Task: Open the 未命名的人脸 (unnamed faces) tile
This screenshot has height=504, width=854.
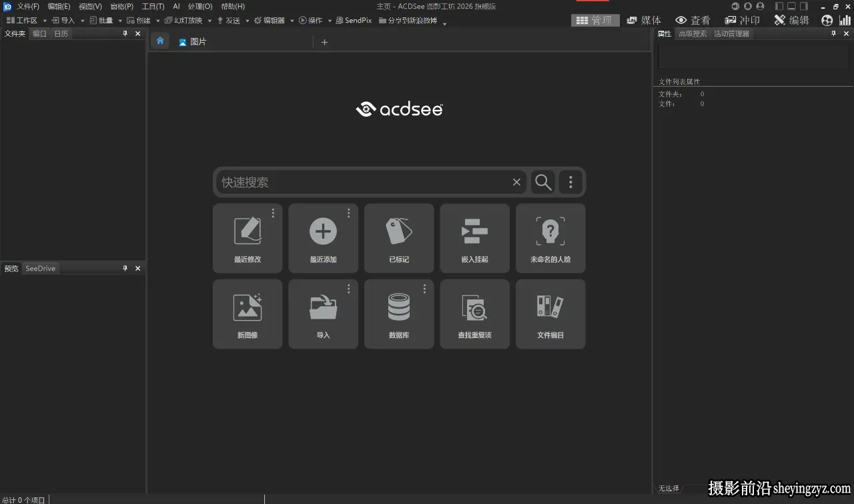Action: click(550, 238)
